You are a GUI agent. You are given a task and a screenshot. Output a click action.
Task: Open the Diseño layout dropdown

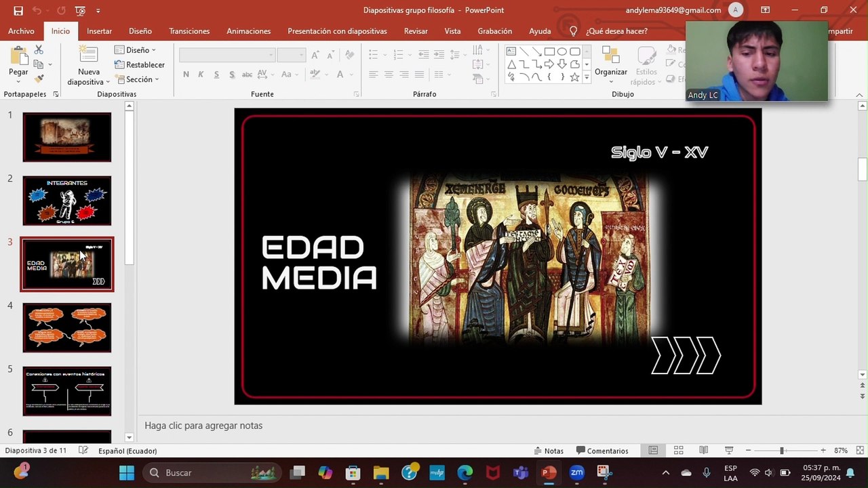pos(135,50)
